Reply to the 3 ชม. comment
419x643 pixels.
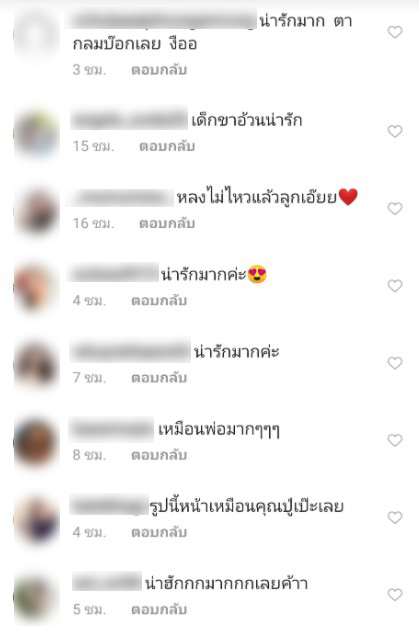point(159,70)
